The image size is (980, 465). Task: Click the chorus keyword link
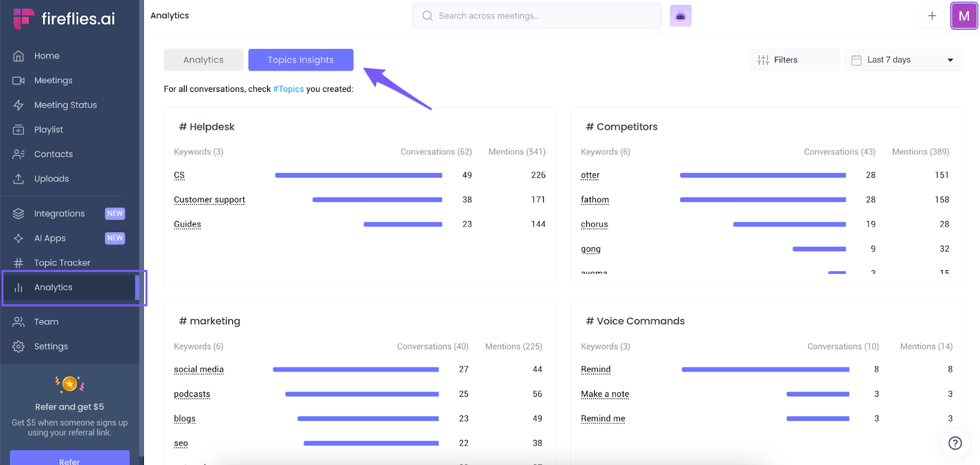[595, 224]
